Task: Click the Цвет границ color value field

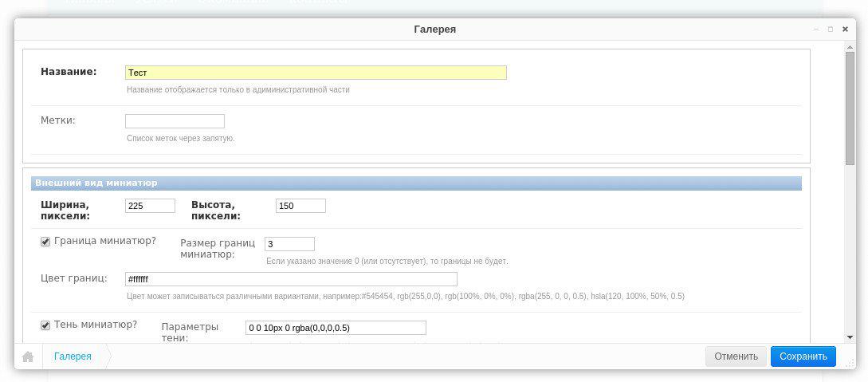Action: click(291, 279)
